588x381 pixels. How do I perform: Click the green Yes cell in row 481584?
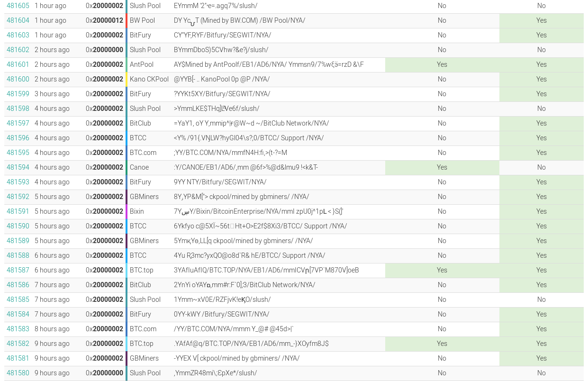(542, 314)
